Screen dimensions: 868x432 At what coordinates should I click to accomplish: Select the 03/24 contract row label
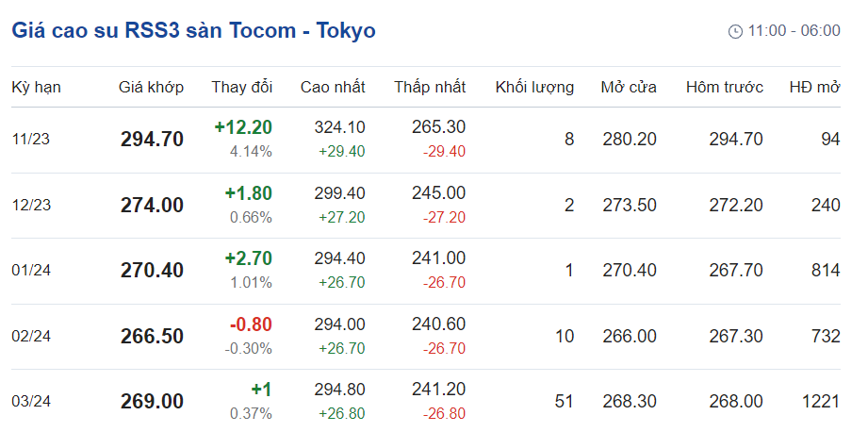pos(30,402)
